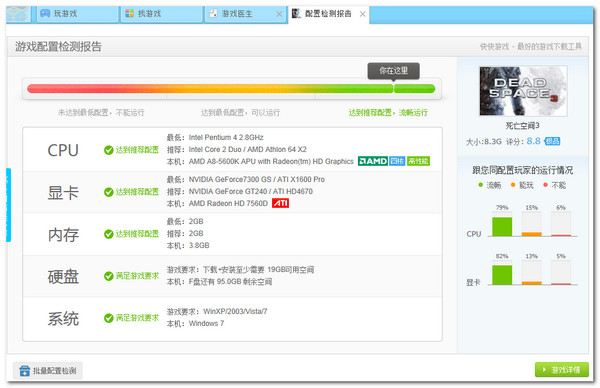Click the green check icon in 硬盘 row
The width and height of the screenshot is (600, 388).
[x=109, y=276]
